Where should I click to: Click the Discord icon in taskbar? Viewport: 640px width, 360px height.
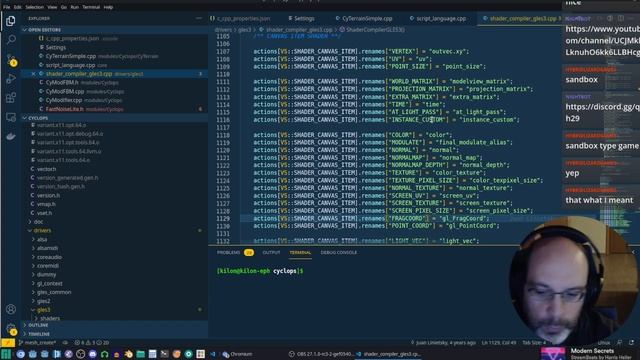(93, 354)
